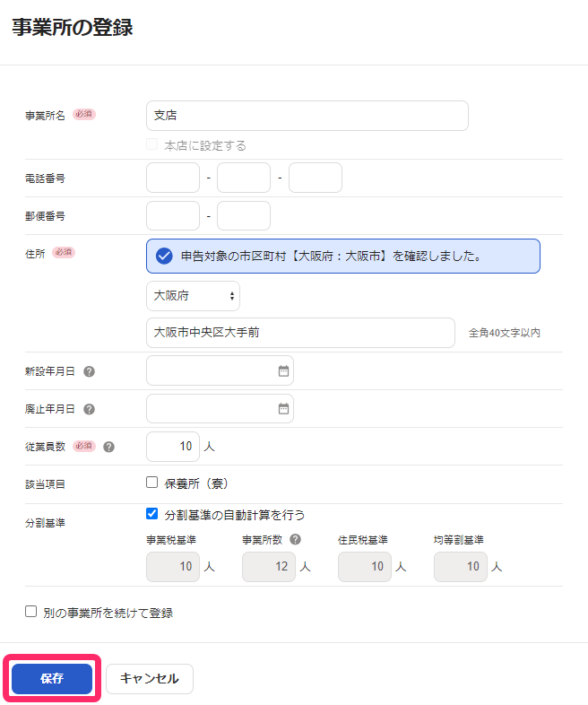
Task: Click help icon next to 新設年月日
Action: point(89,371)
